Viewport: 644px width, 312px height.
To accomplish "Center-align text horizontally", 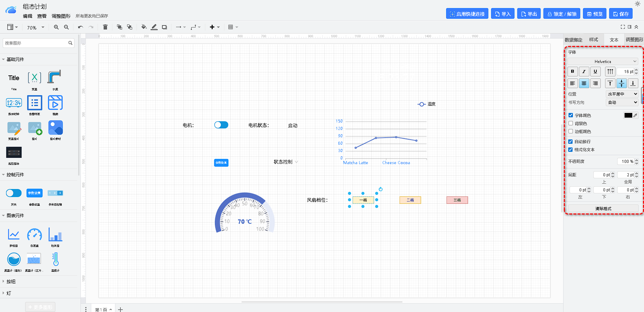I will (x=584, y=83).
